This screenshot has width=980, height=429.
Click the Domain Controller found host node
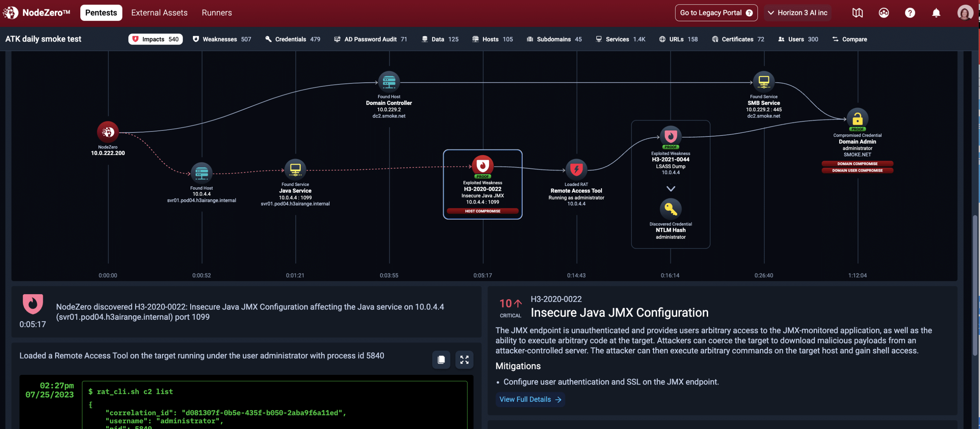pyautogui.click(x=389, y=81)
